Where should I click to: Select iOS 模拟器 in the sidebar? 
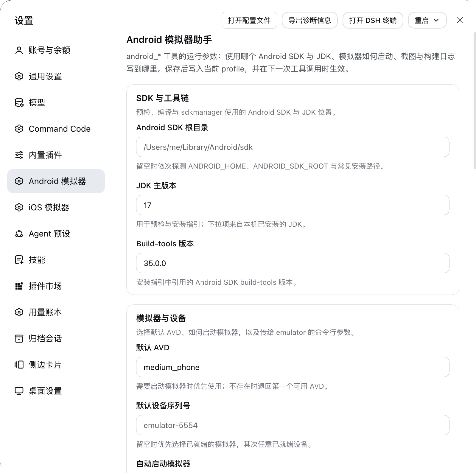[56, 208]
